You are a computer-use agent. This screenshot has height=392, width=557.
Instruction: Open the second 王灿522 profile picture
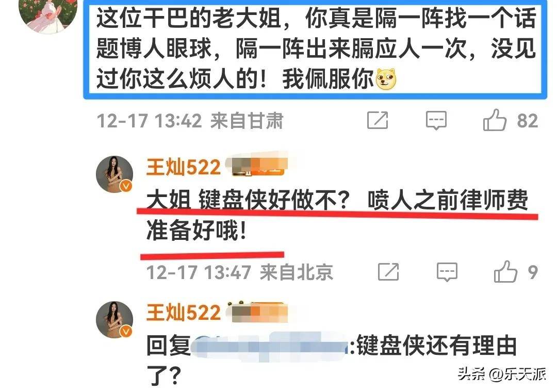[x=114, y=319]
